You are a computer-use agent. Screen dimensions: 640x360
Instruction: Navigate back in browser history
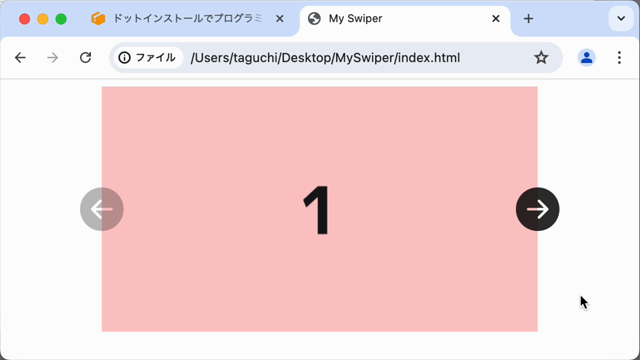click(x=20, y=58)
